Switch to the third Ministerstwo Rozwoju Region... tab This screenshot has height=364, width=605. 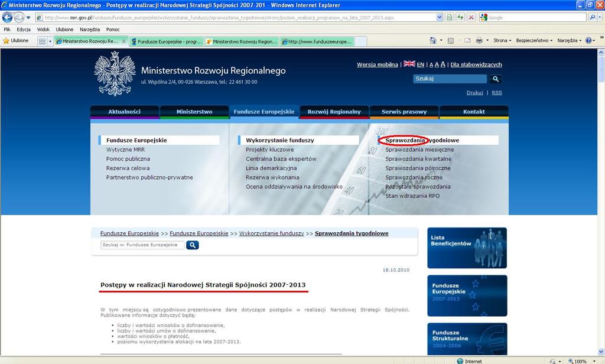tap(242, 41)
